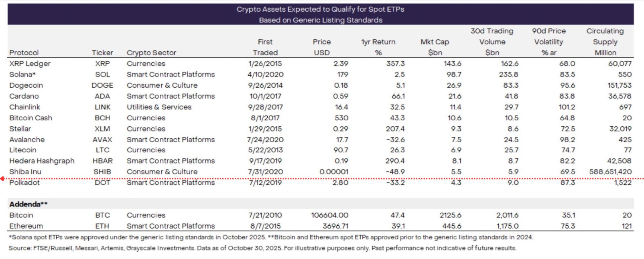Click the 1yr Return % column header
The image size is (644, 259).
tap(378, 47)
